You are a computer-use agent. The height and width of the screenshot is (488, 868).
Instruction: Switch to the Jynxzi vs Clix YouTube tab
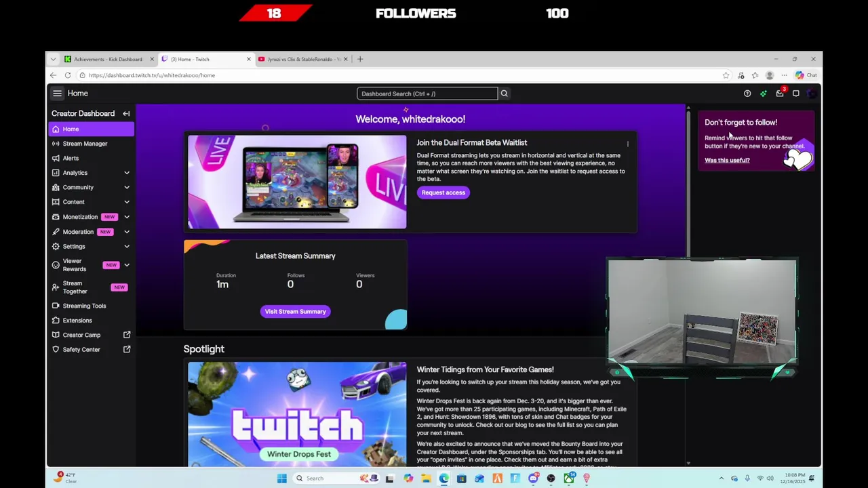pyautogui.click(x=302, y=59)
